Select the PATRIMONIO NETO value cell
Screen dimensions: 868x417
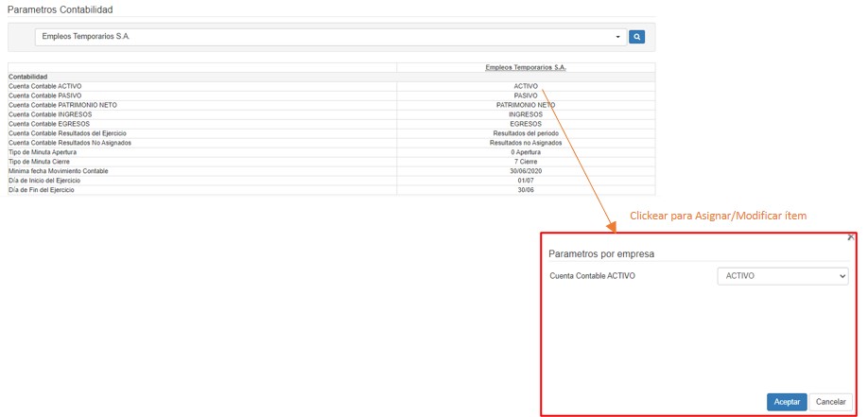(526, 105)
